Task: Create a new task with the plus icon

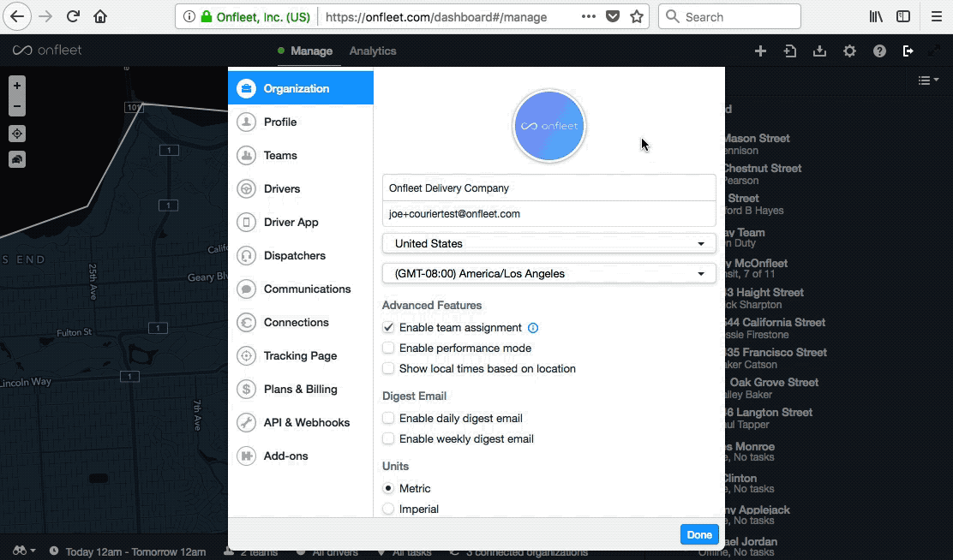Action: tap(760, 51)
